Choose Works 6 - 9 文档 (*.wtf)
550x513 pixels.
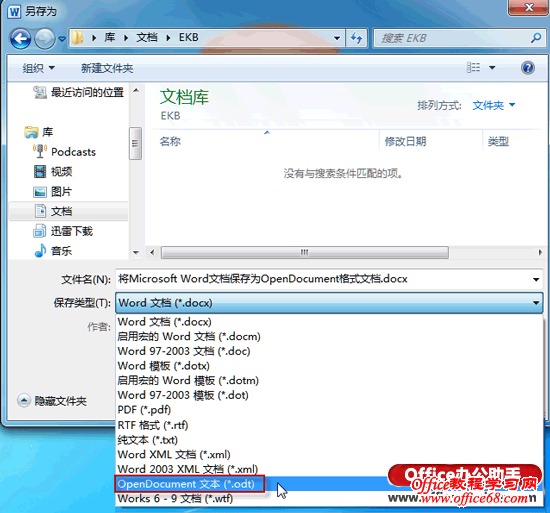329,499
